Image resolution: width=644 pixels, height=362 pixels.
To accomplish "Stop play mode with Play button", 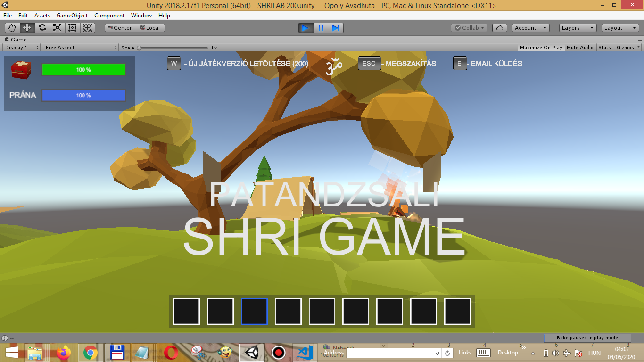I will pyautogui.click(x=306, y=28).
